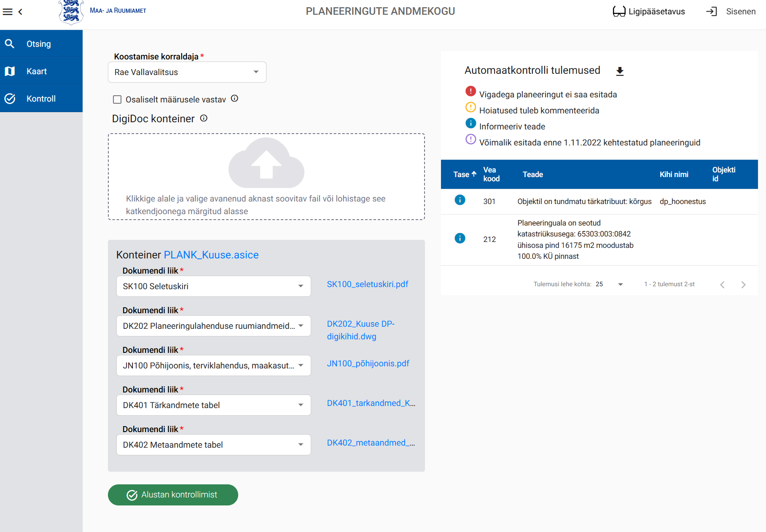The image size is (766, 532).
Task: Open Koostamise korraldaja dropdown
Action: click(187, 72)
